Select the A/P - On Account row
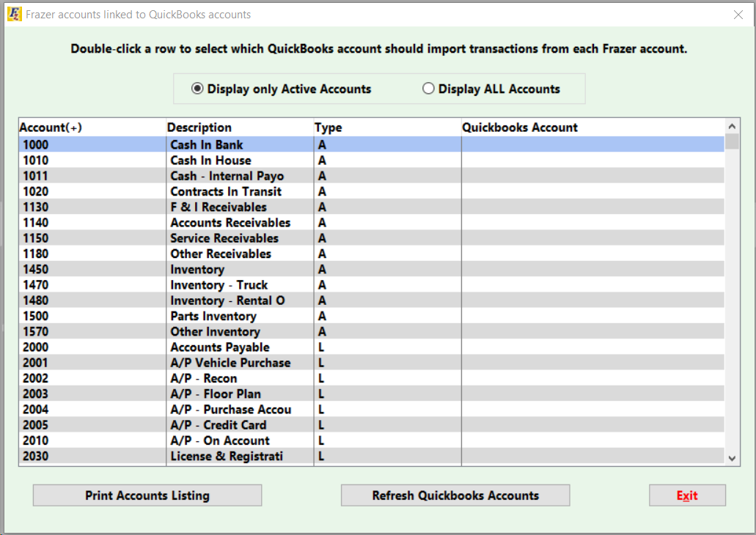 tap(372, 440)
